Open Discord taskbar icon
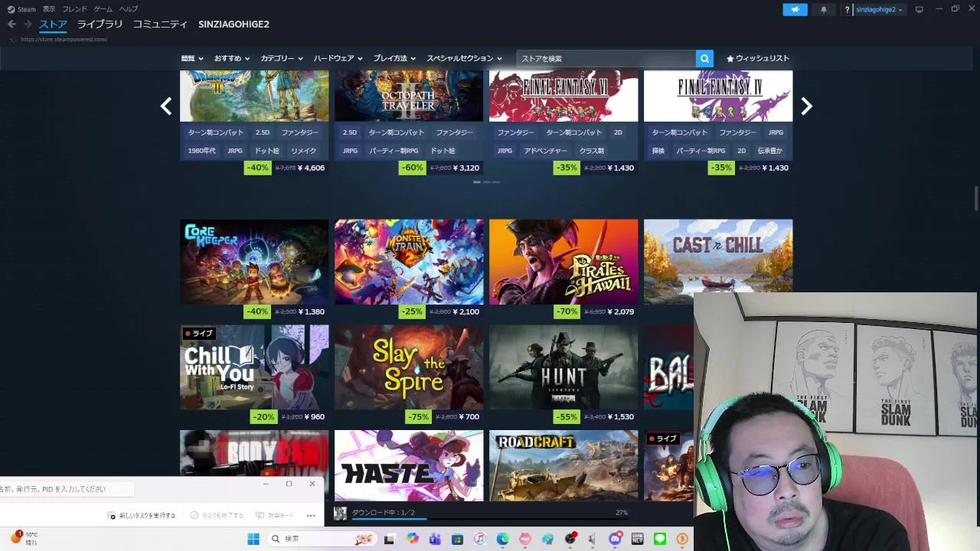The width and height of the screenshot is (980, 551). (615, 539)
